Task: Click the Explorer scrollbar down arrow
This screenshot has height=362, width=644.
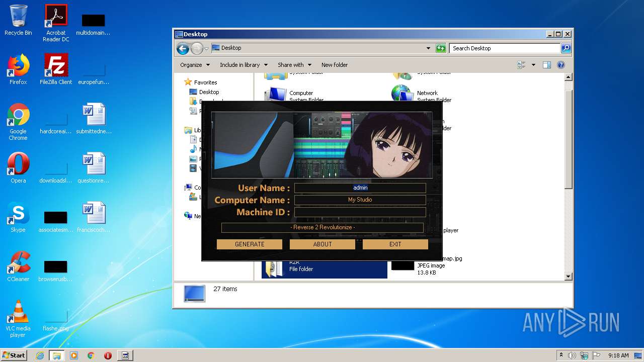Action: tap(569, 276)
